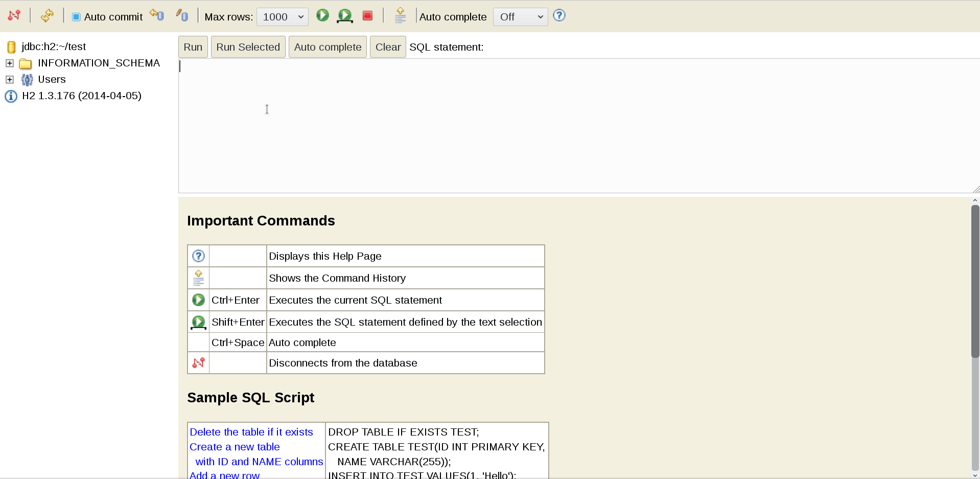Click the 'CREATE TABLE TEST(ID INT PRIMARY KEY,' line
Screen dimensions: 980x479
pos(436,447)
